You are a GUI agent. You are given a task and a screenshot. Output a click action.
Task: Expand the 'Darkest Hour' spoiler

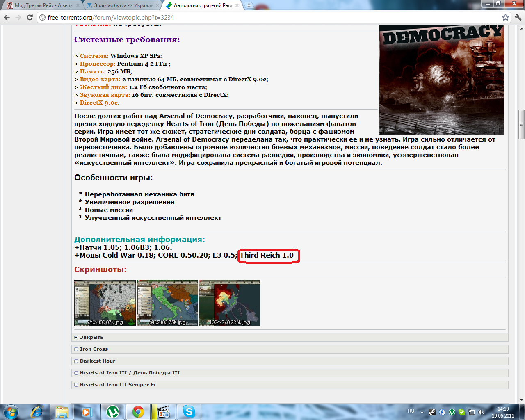click(290, 361)
